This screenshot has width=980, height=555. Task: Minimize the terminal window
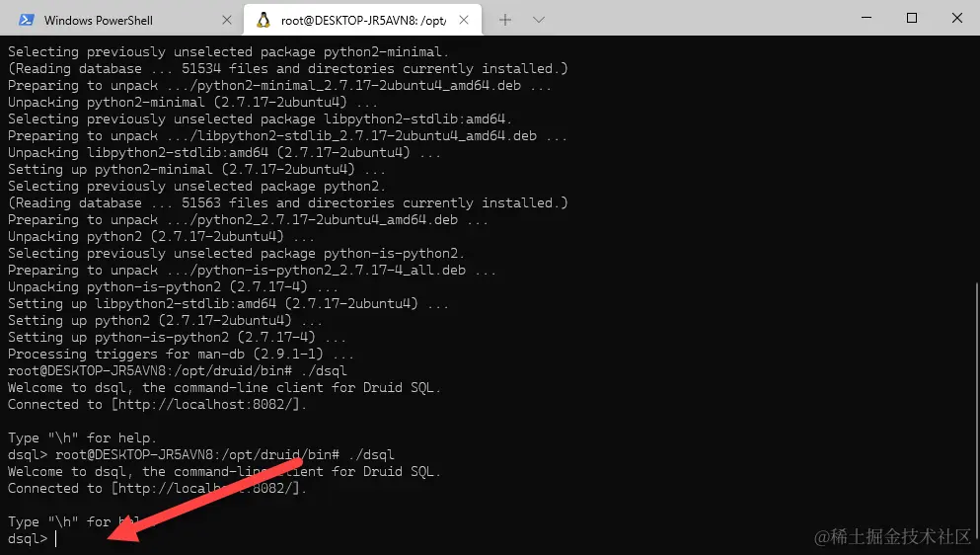[x=867, y=18]
